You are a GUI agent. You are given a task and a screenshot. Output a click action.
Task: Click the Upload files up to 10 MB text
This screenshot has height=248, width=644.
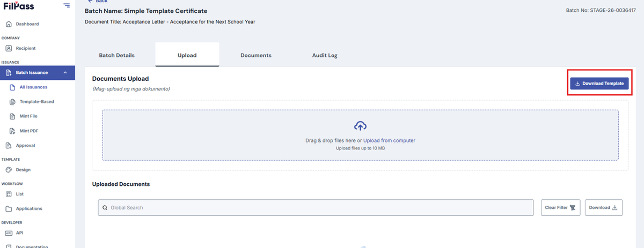click(x=360, y=148)
